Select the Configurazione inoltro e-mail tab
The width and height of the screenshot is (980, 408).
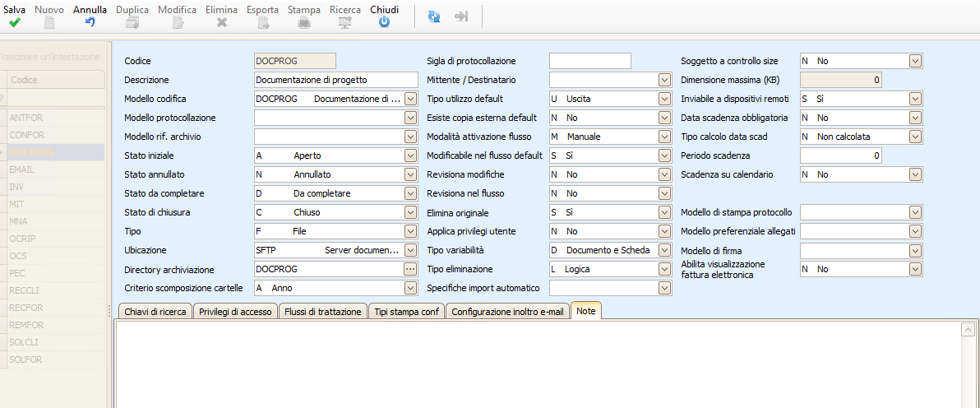(x=507, y=312)
